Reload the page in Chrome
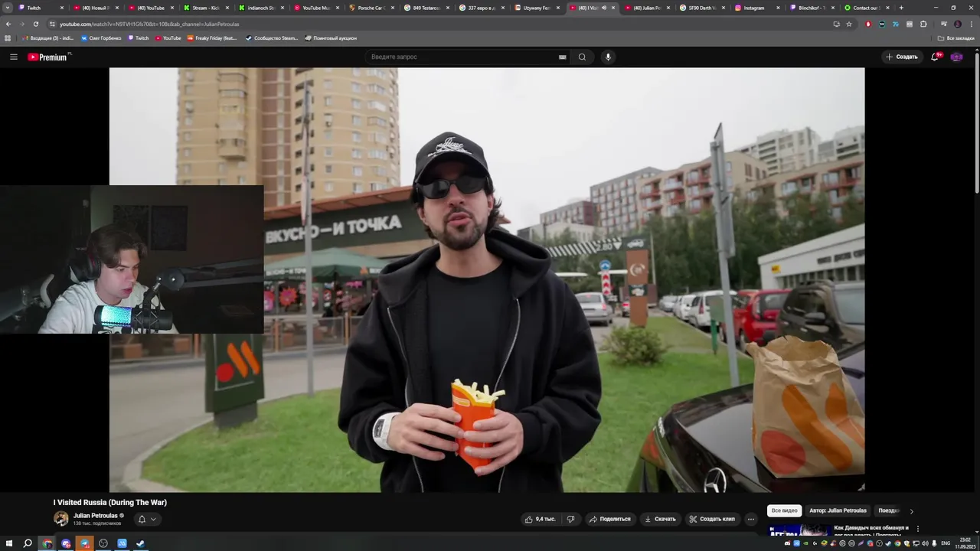 click(x=35, y=24)
